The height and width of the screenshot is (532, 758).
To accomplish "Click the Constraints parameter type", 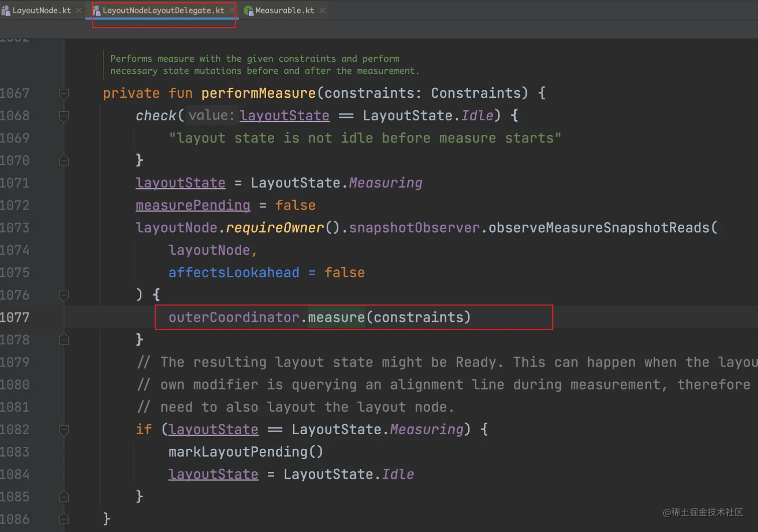I will tap(475, 93).
